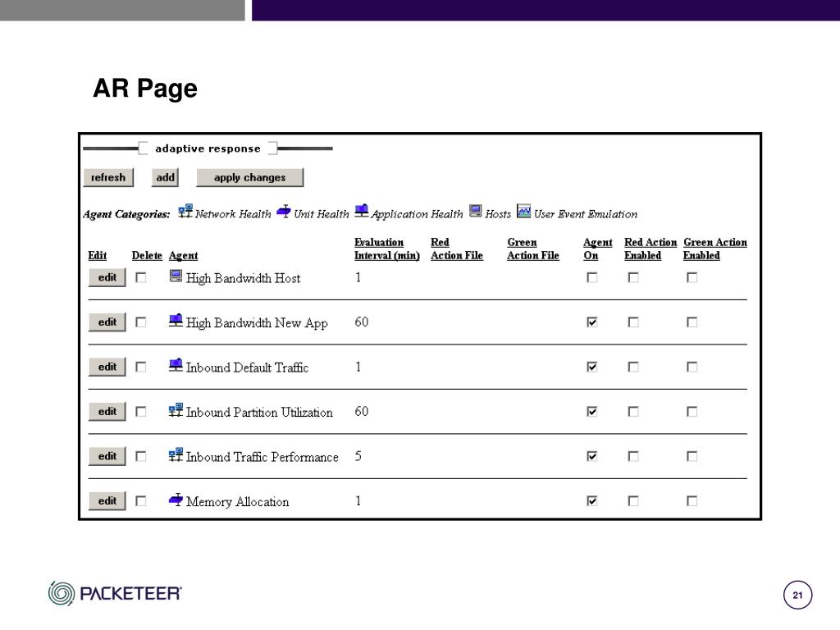Viewport: 840px width, 630px height.
Task: Enable Red Action for Memory Allocation
Action: [633, 501]
